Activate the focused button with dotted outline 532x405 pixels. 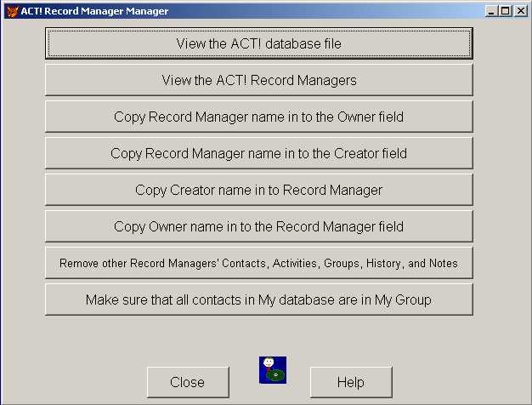pyautogui.click(x=259, y=43)
